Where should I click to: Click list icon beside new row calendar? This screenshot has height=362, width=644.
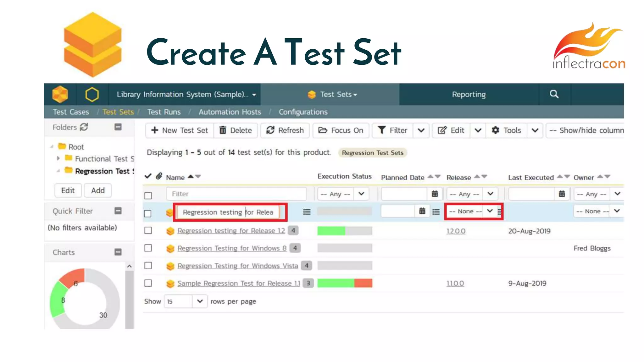(436, 212)
